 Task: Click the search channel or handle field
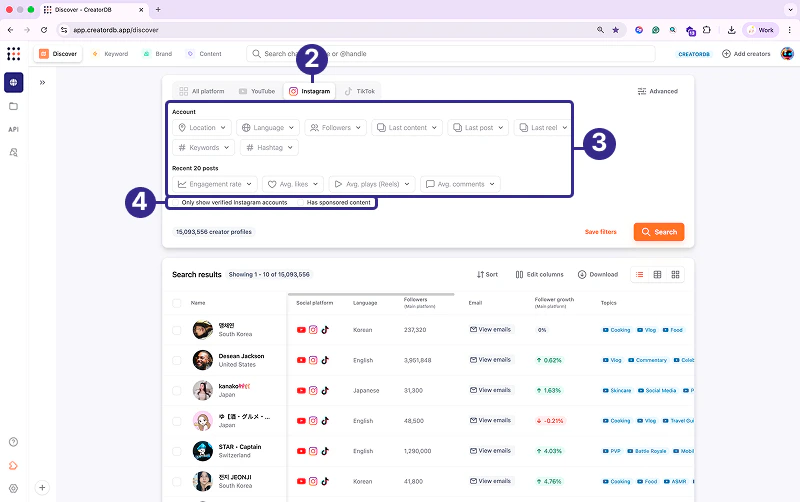(451, 54)
